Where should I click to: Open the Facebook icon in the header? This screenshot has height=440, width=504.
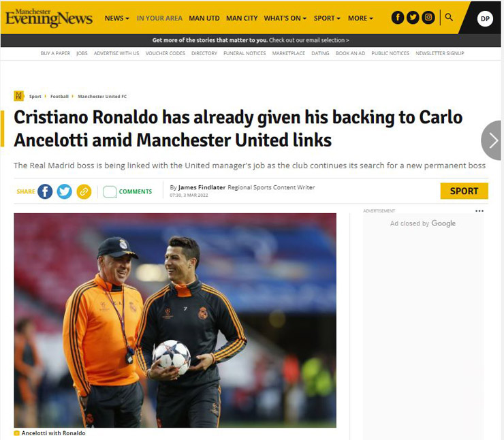point(398,17)
